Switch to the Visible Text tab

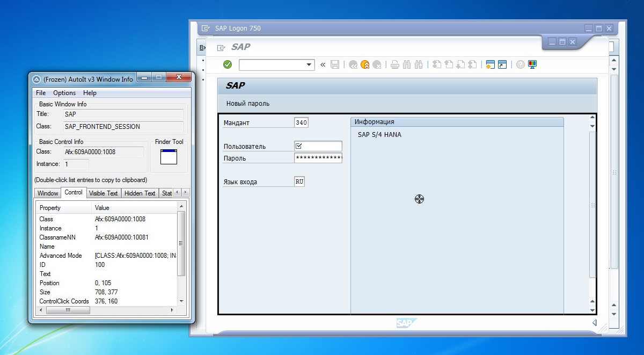pos(104,193)
